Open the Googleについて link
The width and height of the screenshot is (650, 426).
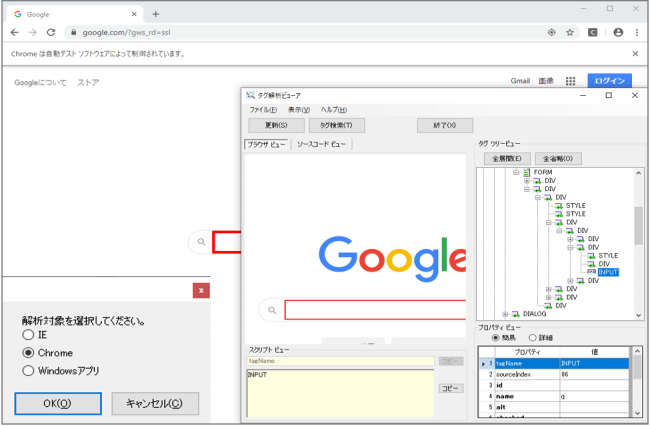coord(40,82)
